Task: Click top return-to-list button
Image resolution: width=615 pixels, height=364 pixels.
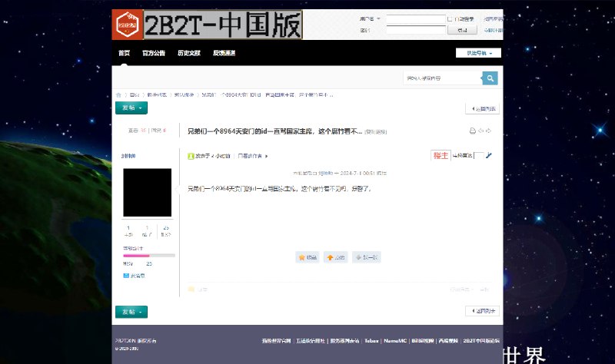Action: click(x=483, y=108)
